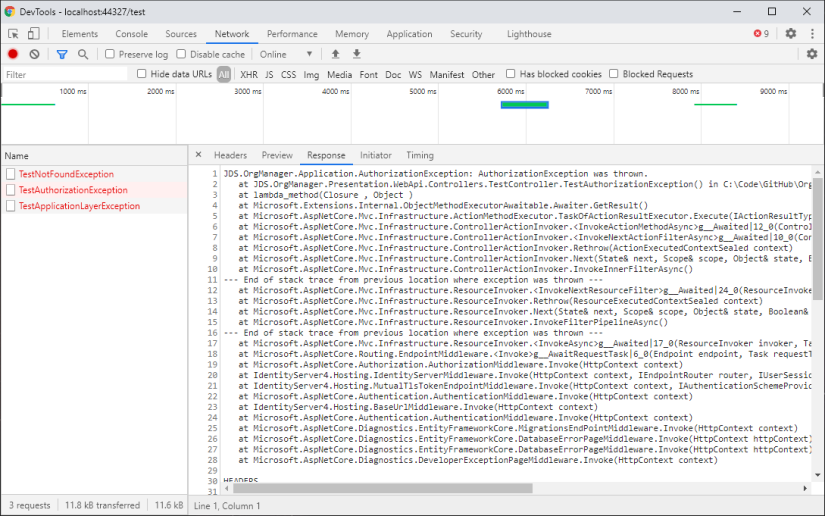The image size is (825, 516).
Task: Check Blocked Requests
Action: (613, 74)
